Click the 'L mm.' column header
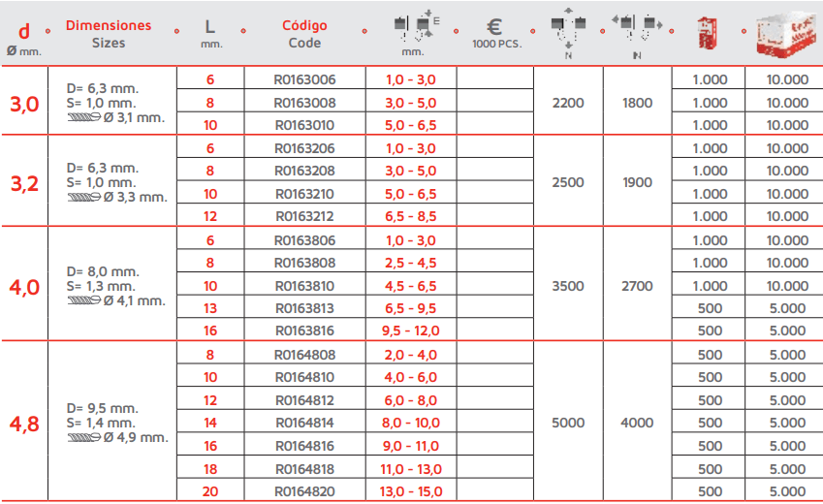Screen dimensions: 823x504 pyautogui.click(x=210, y=34)
